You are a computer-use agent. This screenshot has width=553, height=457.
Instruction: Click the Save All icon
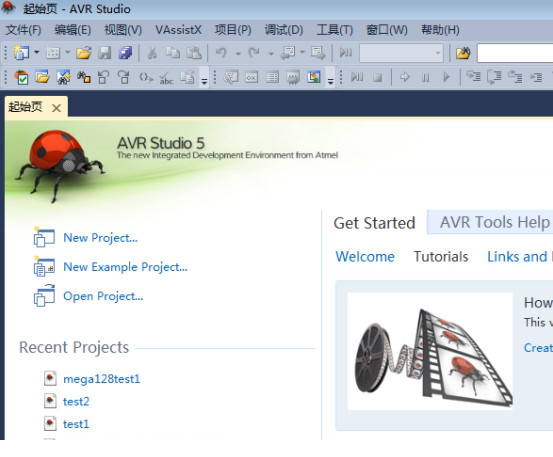point(125,53)
